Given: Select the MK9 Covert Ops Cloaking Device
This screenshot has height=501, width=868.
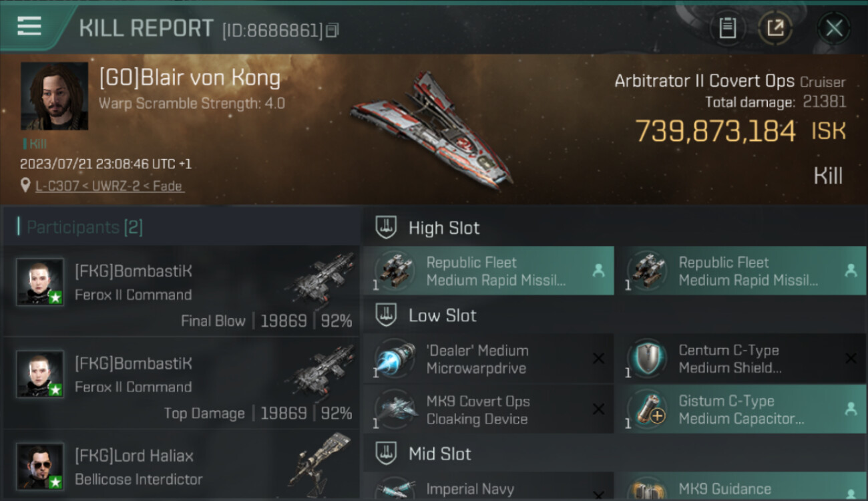Looking at the screenshot, I should coord(488,409).
